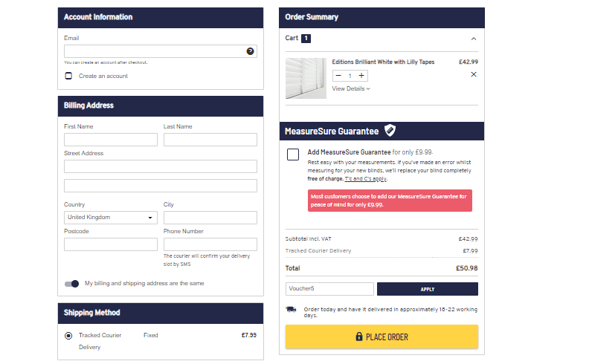
Task: Click the MeasureSure Guarantee tag icon
Action: pyautogui.click(x=390, y=131)
